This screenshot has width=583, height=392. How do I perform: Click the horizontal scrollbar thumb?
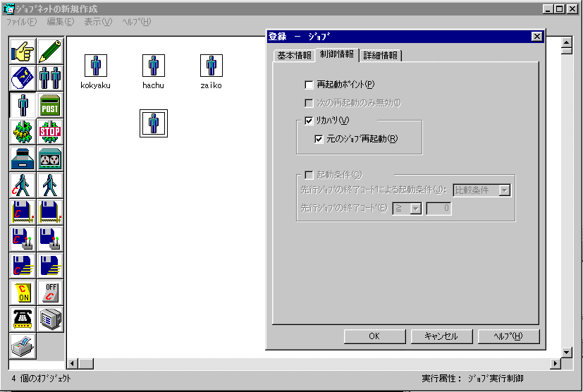[x=86, y=363]
